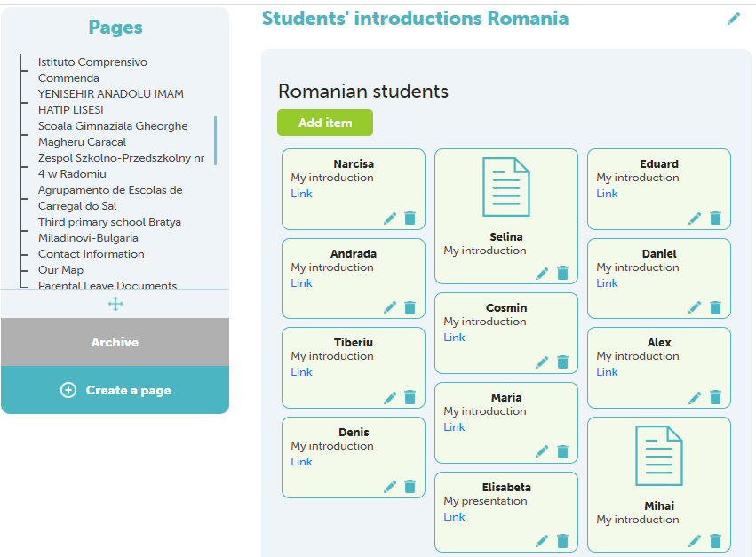Click the Pages list scrollbar
Screen dimensions: 756x557
(215, 140)
